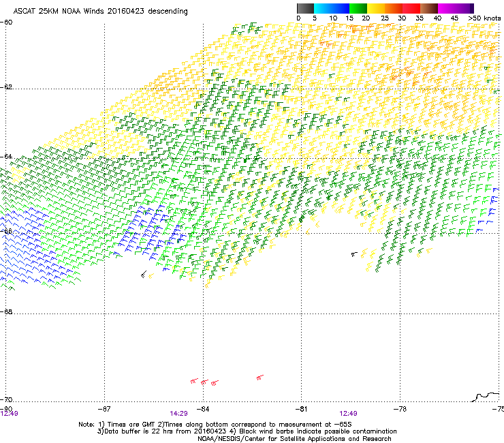Viewport: 504px width, 443px height.
Task: Pick the blue 10-15 knots legend segment
Action: [x=341, y=8]
